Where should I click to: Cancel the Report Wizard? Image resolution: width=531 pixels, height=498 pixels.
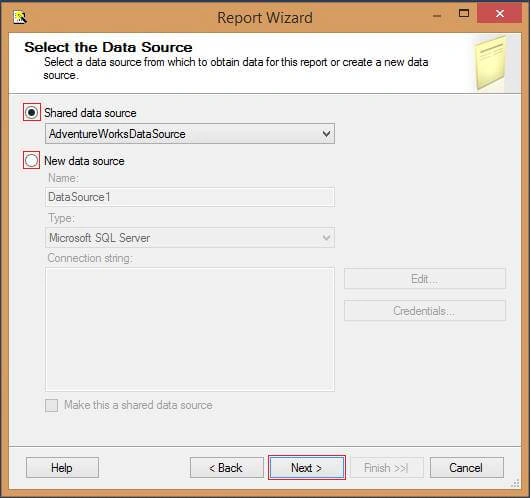click(x=467, y=468)
